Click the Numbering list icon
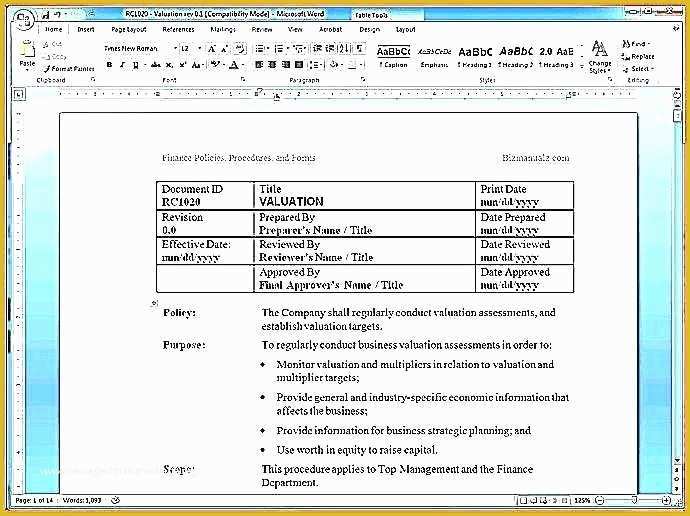Image resolution: width=690 pixels, height=516 pixels. click(x=278, y=48)
